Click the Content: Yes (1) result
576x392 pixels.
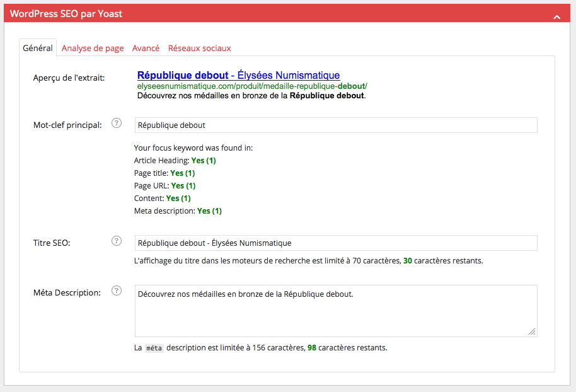[163, 199]
